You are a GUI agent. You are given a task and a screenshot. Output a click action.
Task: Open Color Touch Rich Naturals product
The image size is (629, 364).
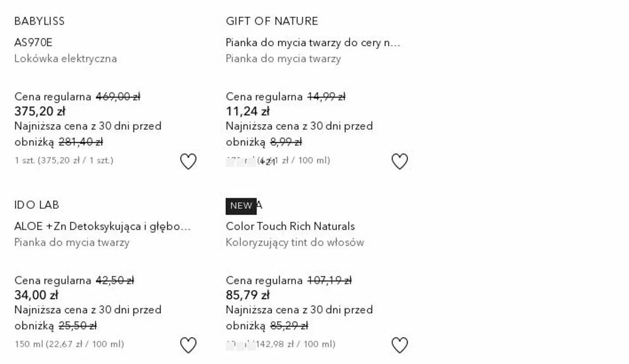290,226
